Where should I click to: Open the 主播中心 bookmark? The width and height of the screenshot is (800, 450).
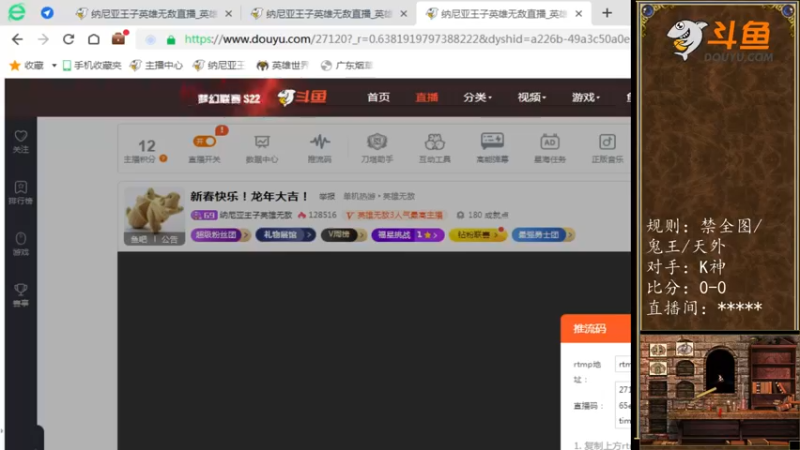point(156,65)
